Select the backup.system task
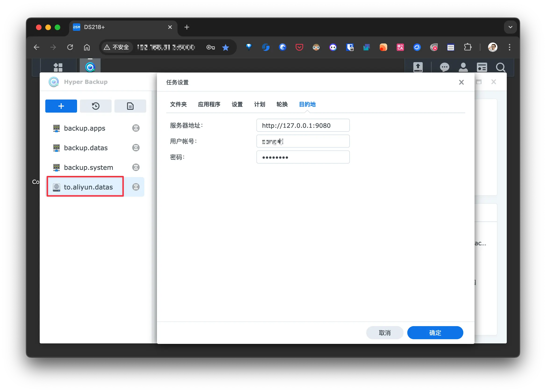 88,167
